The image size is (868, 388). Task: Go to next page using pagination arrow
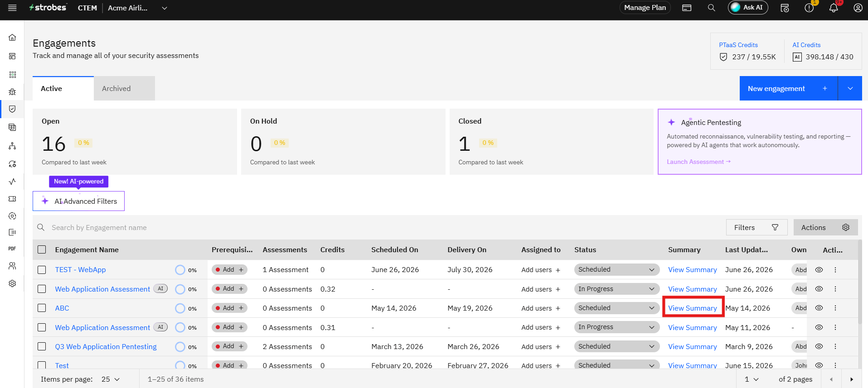pyautogui.click(x=852, y=379)
